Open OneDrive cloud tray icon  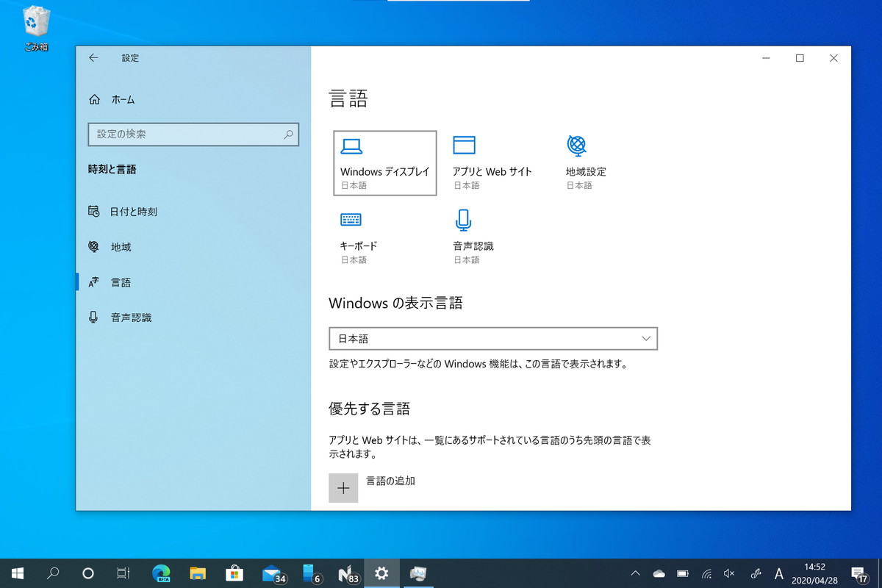pyautogui.click(x=659, y=573)
